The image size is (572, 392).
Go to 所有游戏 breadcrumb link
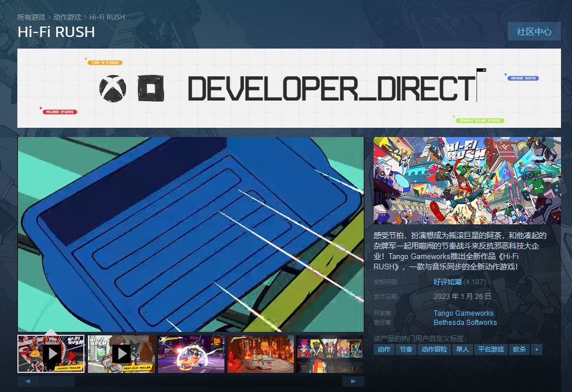[x=31, y=17]
